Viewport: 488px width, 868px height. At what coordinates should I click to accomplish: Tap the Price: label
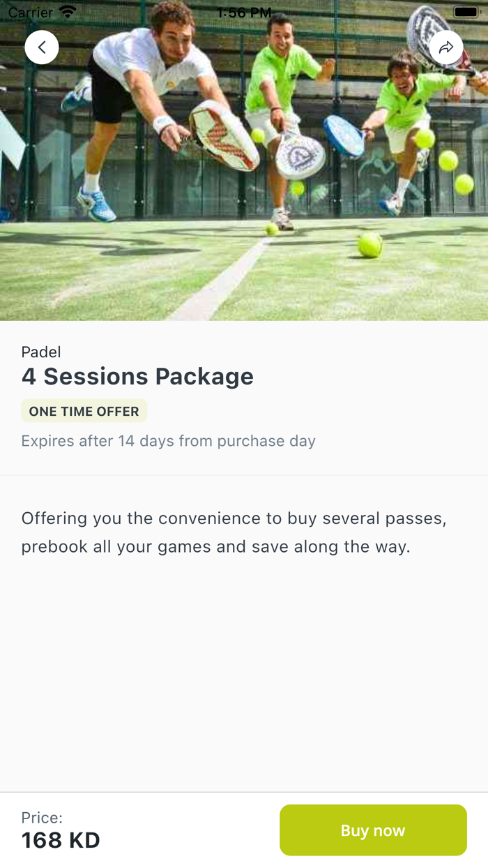click(x=42, y=817)
